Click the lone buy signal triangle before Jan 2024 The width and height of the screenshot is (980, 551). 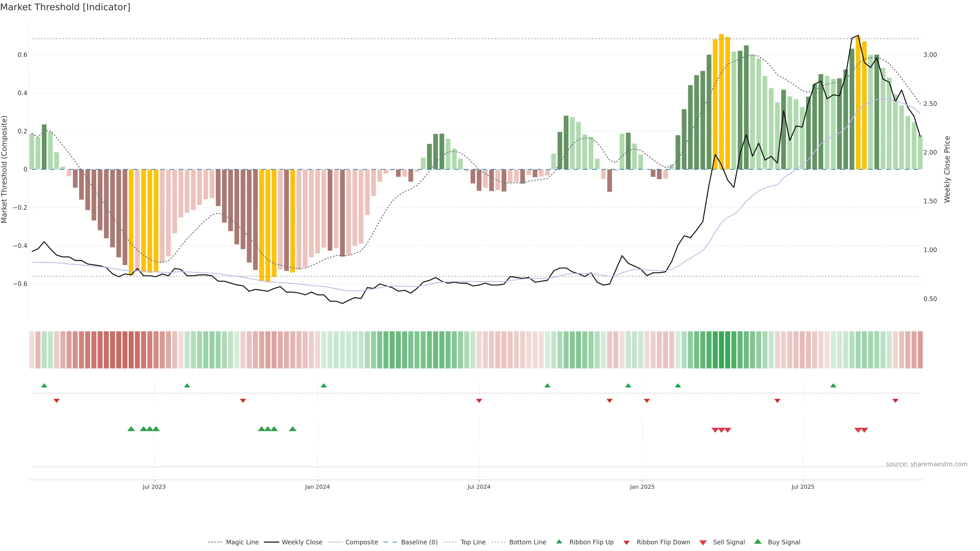(292, 429)
